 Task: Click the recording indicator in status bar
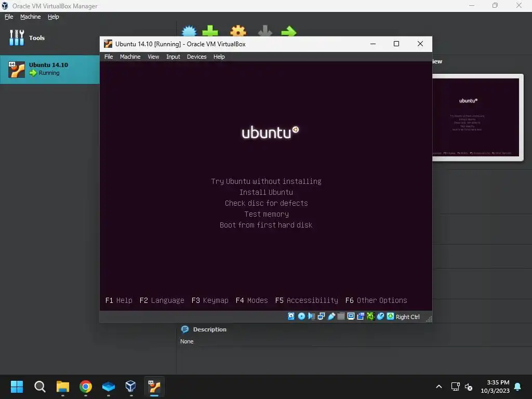tap(361, 316)
